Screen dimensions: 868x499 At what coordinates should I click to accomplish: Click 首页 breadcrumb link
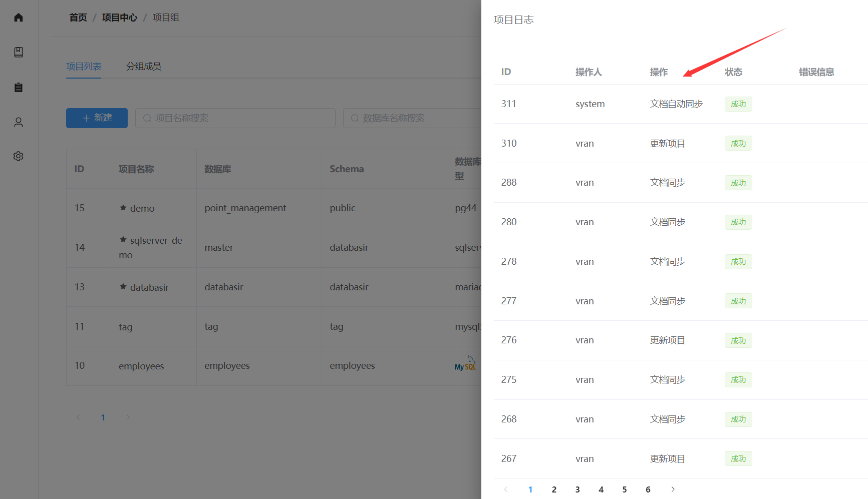tap(78, 18)
